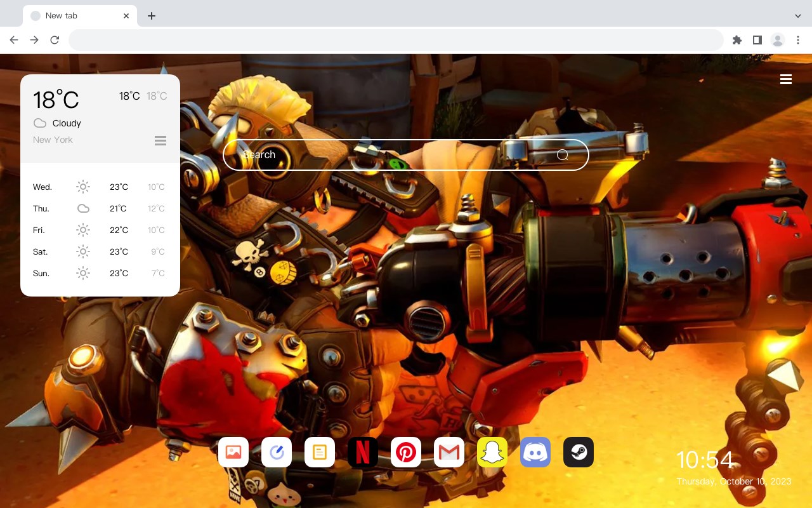
Task: Click the 10:54 clock display
Action: tap(705, 460)
